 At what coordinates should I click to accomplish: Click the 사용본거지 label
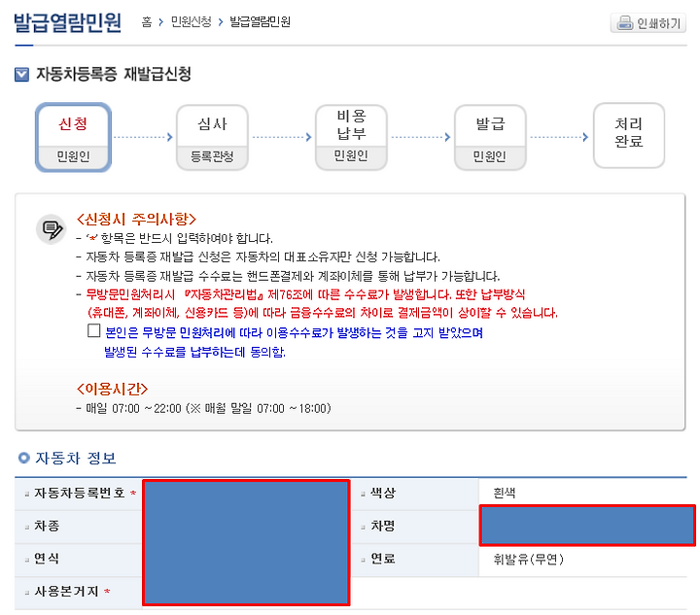tap(66, 592)
